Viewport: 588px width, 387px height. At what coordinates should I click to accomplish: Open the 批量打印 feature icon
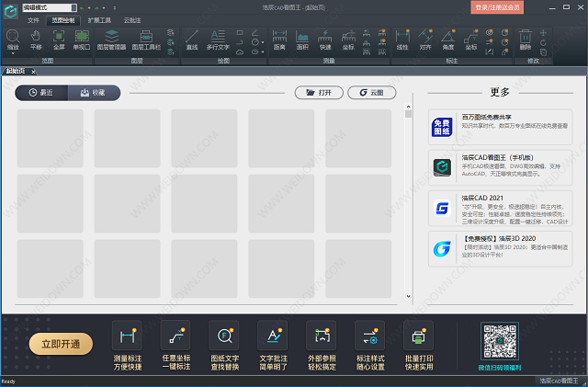pos(419,336)
